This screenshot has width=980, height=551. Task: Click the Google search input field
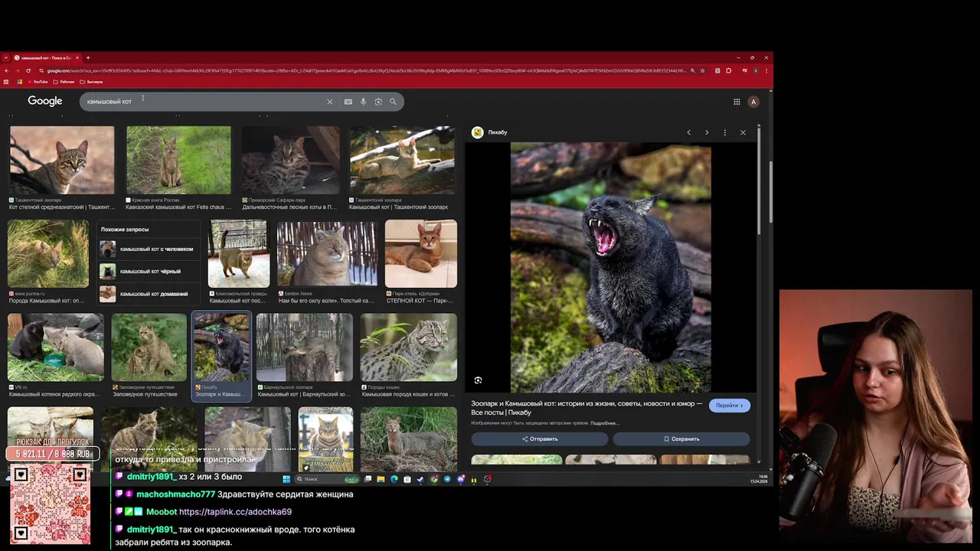[203, 102]
